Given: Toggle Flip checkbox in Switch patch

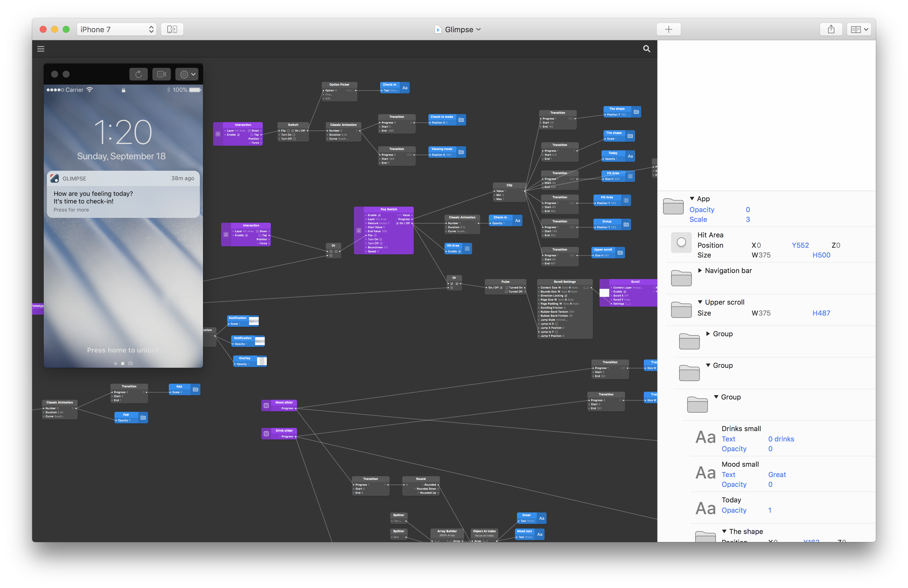Looking at the screenshot, I should [x=288, y=130].
